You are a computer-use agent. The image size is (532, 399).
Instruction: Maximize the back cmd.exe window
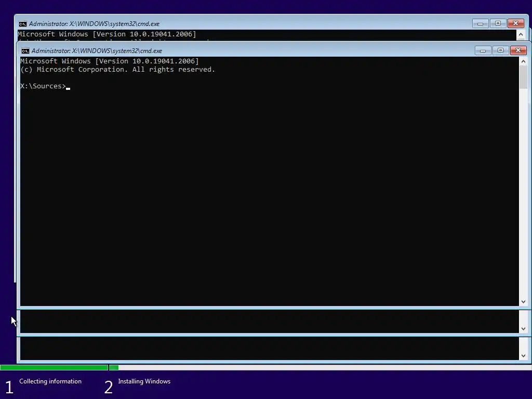(x=498, y=23)
